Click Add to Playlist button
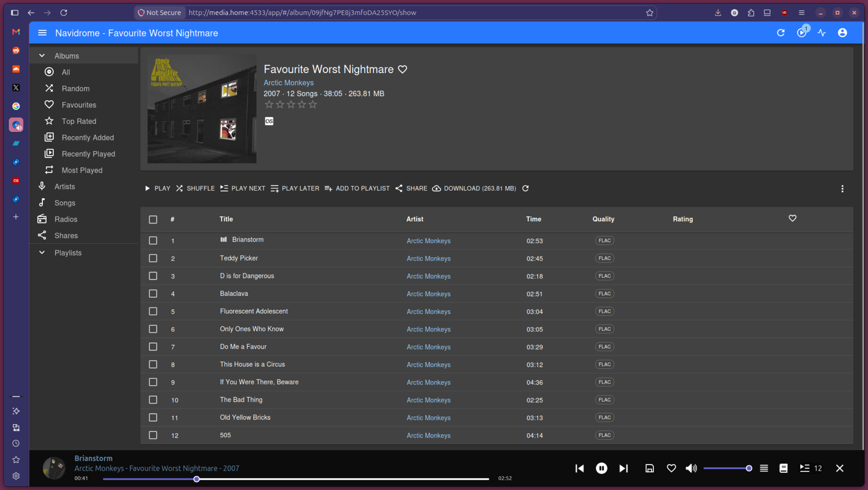Viewport: 868px width, 490px height. click(357, 188)
